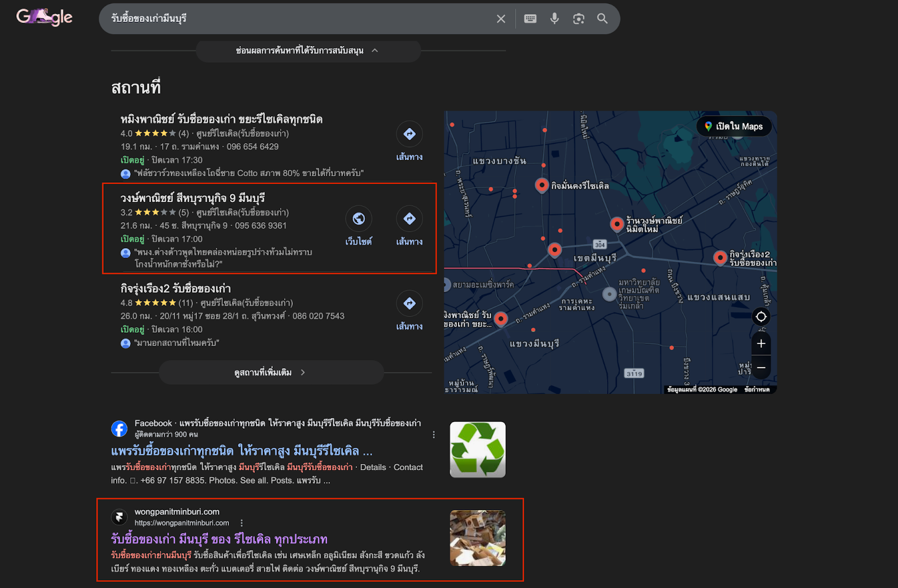This screenshot has height=588, width=898.
Task: Click reviewer avatar in กิจรุ่งเรือง2 review
Action: point(126,343)
